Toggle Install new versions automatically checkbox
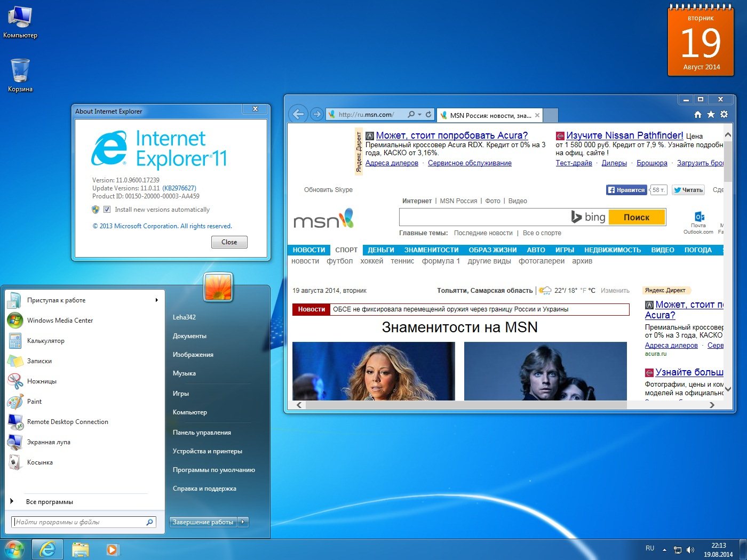 pyautogui.click(x=107, y=210)
